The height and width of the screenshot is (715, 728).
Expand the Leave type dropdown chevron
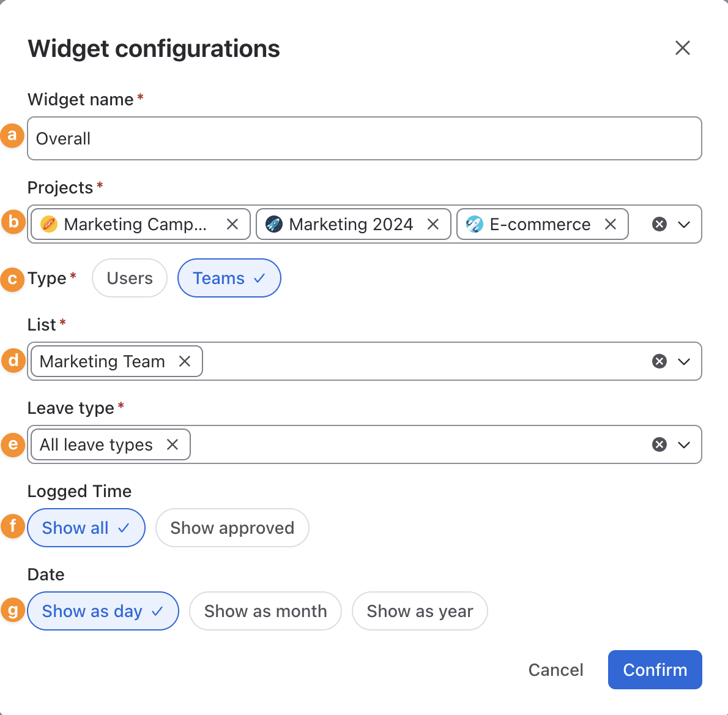(684, 444)
